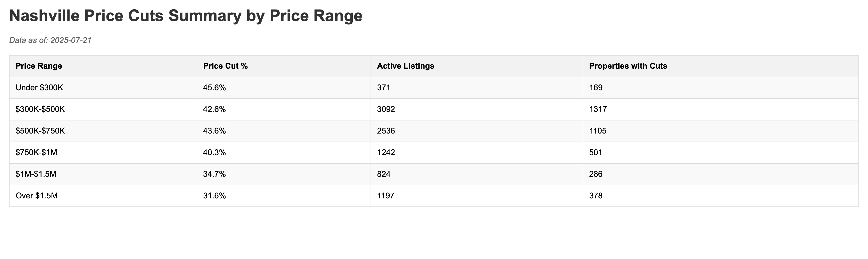Click the Nashville Price Cuts Summary title
868x259 pixels.
[186, 16]
